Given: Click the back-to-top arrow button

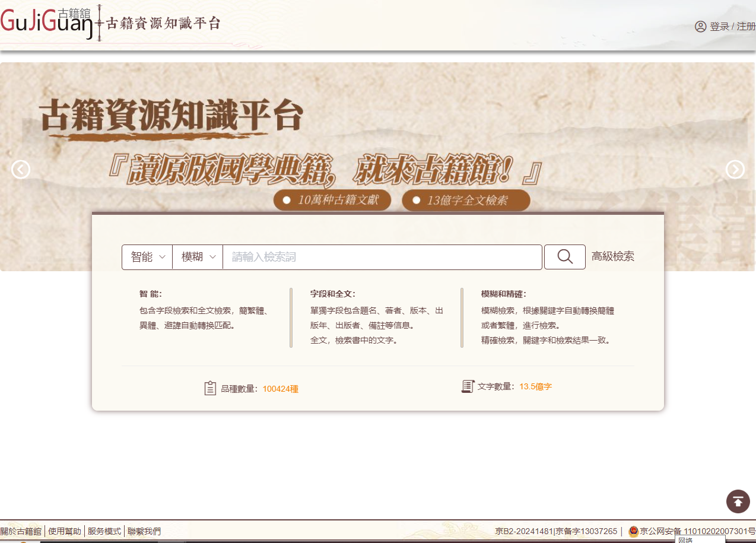Looking at the screenshot, I should [738, 501].
